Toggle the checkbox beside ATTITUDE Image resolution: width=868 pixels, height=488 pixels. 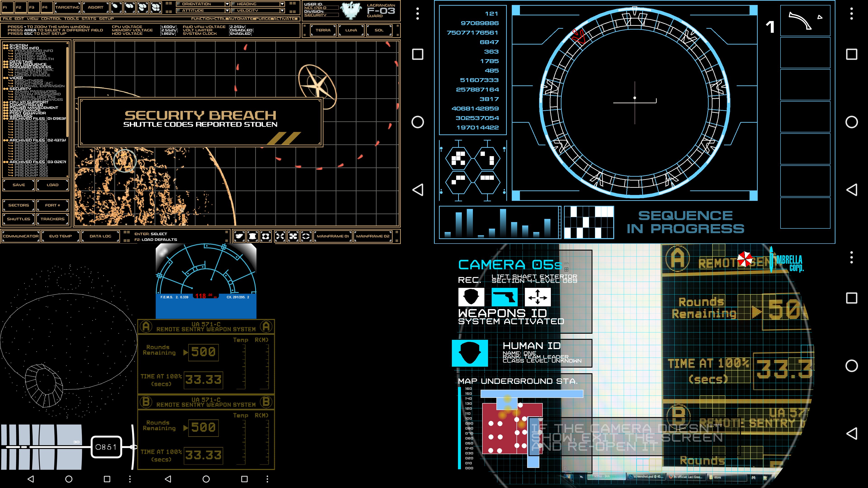(178, 10)
